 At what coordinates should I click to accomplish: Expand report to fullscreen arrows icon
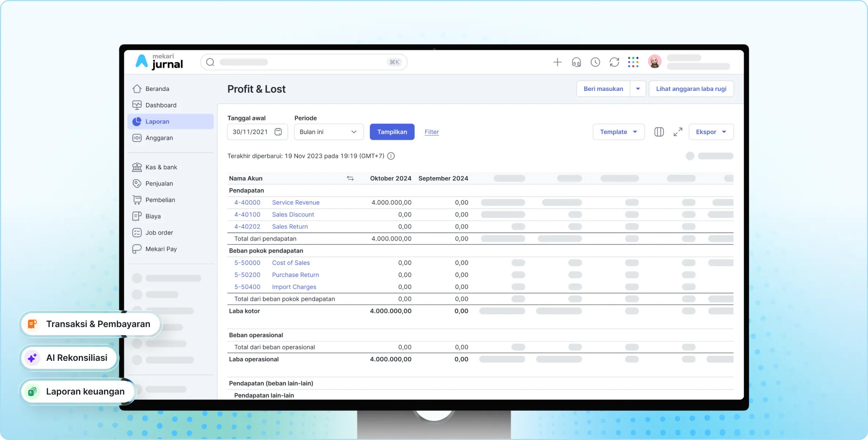[678, 132]
